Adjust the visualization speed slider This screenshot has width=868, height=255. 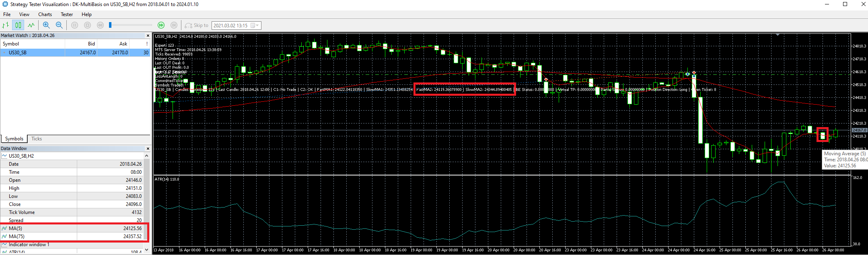110,25
